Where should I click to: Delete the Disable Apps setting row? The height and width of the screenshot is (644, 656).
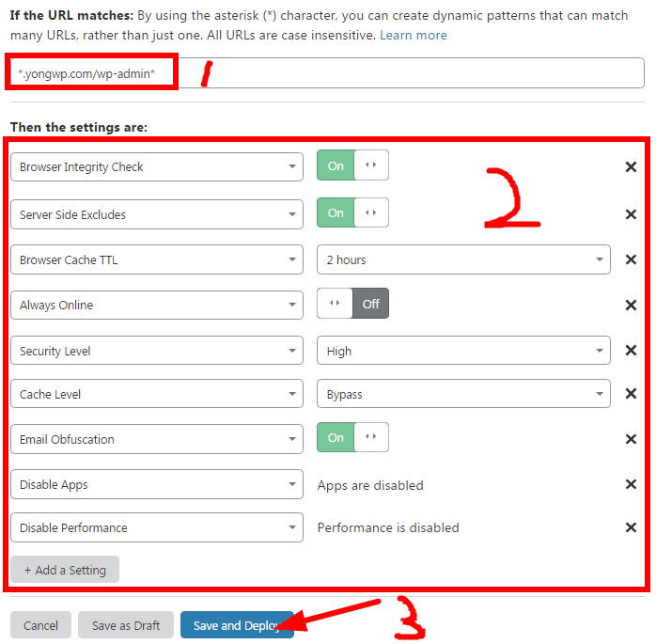(631, 485)
